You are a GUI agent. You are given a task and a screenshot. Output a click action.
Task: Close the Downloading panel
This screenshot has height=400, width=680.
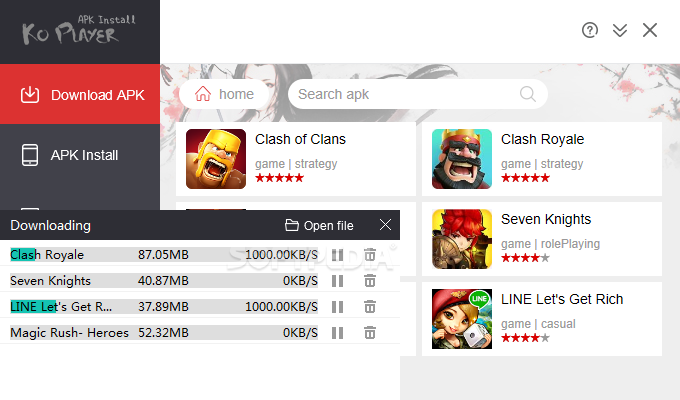385,225
